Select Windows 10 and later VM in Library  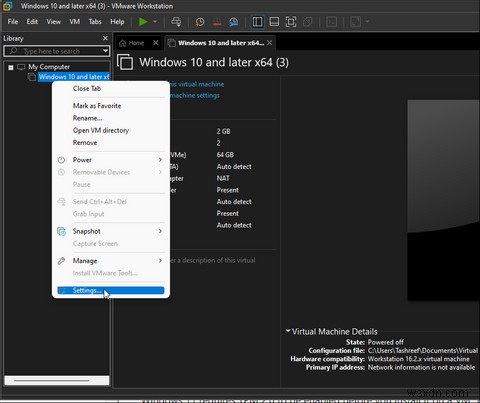(74, 77)
